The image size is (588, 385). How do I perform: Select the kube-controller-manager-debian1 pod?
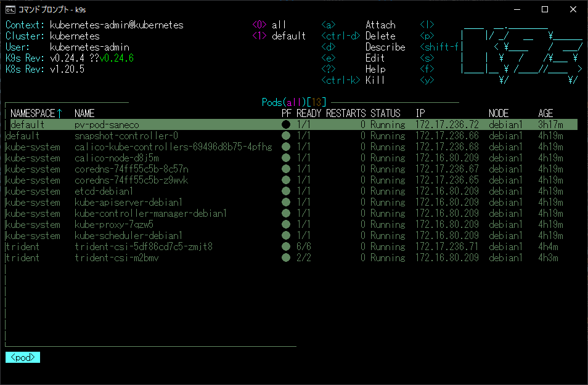tap(151, 213)
